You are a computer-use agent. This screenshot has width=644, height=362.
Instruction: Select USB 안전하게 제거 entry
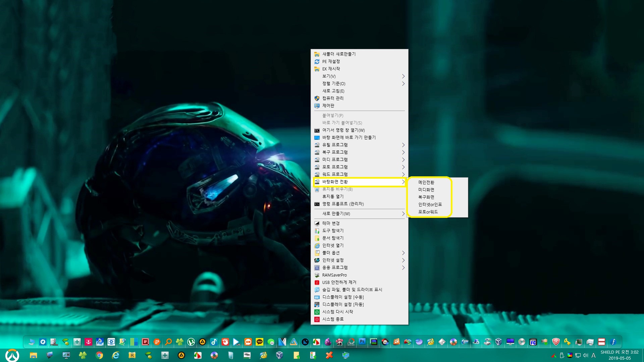click(360, 282)
